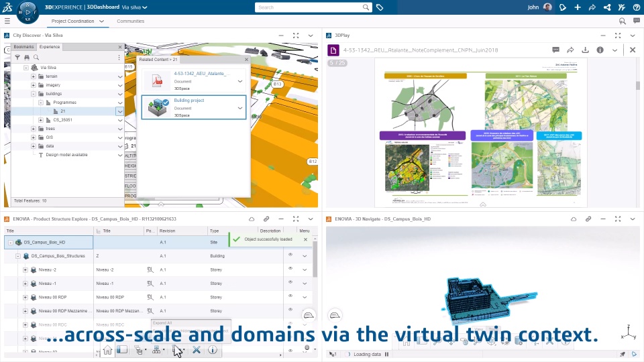
Task: Download the document from 3DPlay toolbar
Action: (x=585, y=50)
